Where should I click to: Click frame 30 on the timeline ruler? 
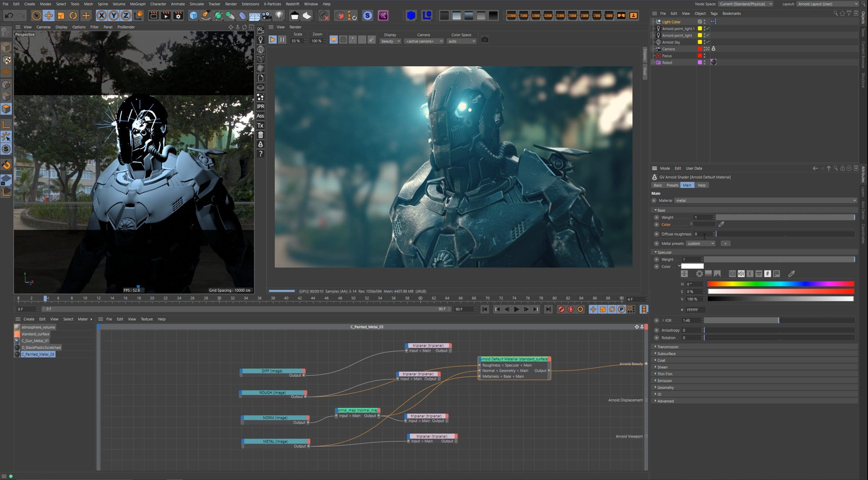219,298
